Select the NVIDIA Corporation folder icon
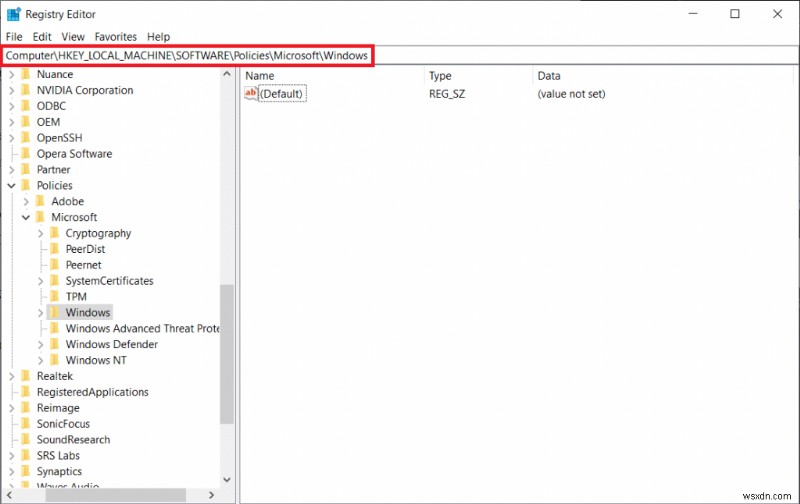The image size is (800, 504). click(26, 90)
